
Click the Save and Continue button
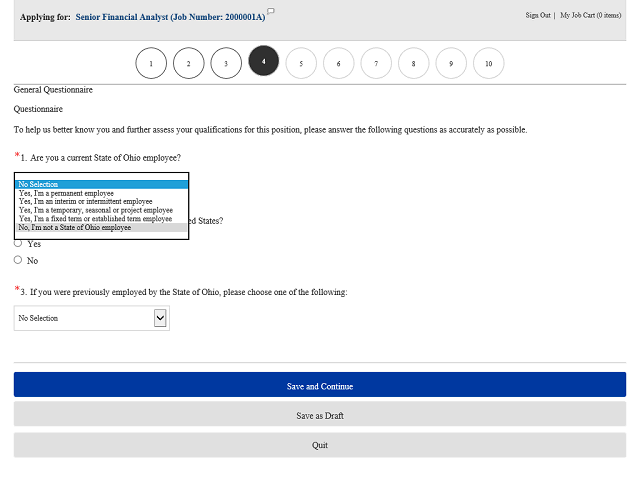(x=320, y=384)
